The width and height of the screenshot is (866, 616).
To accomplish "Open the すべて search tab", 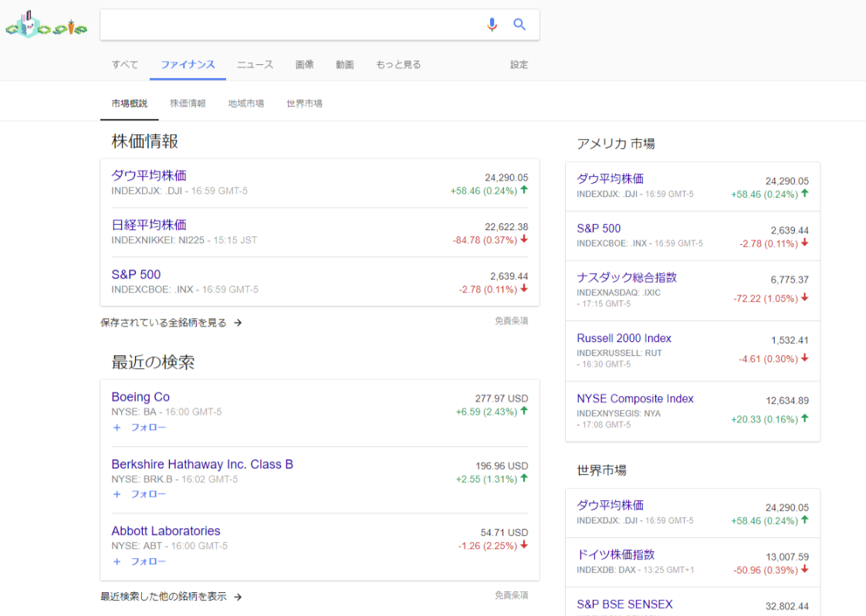I will (x=125, y=65).
